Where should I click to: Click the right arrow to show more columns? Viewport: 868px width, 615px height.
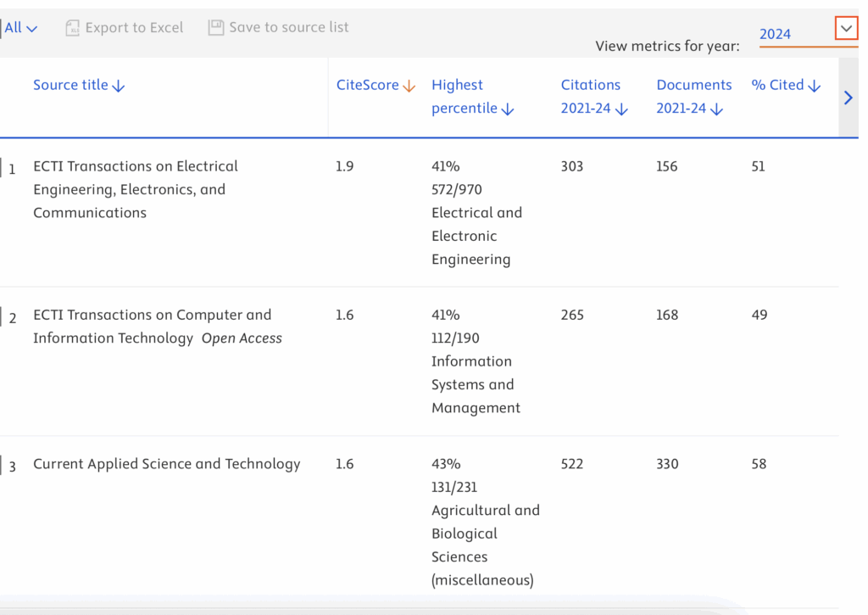click(848, 98)
